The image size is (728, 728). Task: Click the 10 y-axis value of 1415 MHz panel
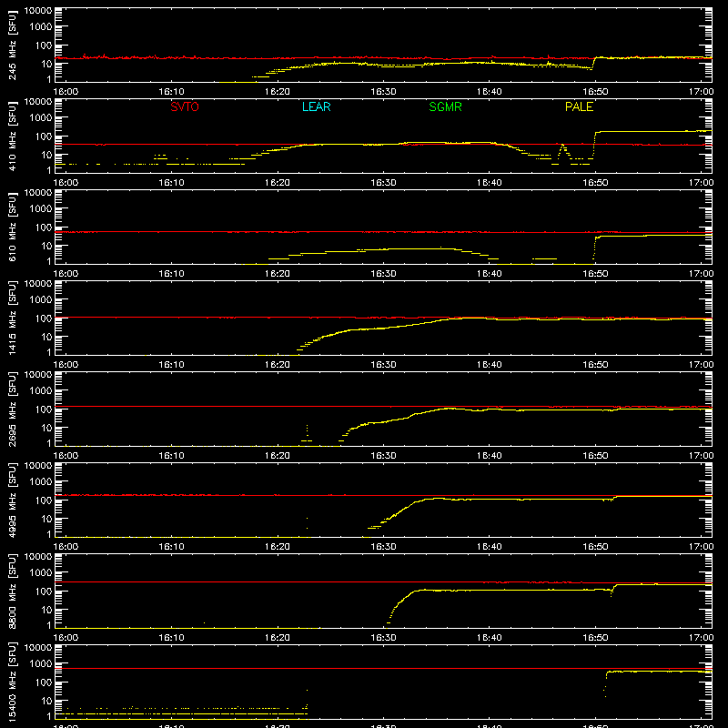[x=46, y=337]
